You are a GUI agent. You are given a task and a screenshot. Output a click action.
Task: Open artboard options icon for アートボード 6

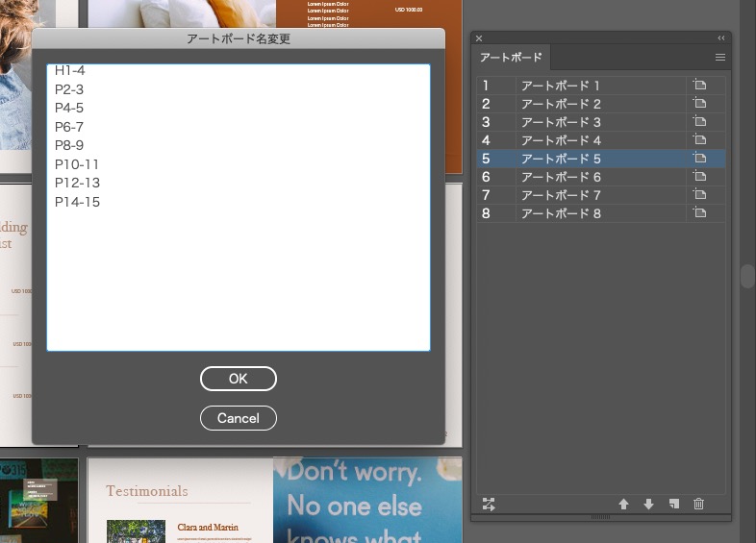tap(699, 176)
